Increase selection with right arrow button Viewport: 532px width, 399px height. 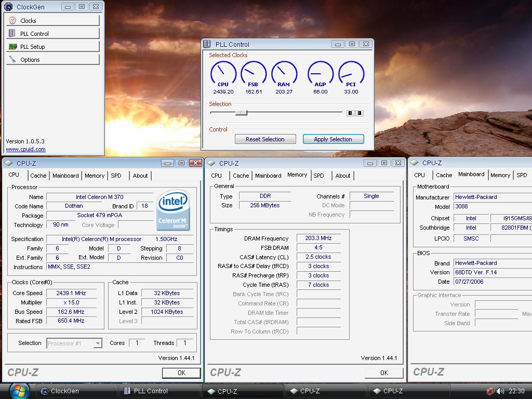coord(360,113)
